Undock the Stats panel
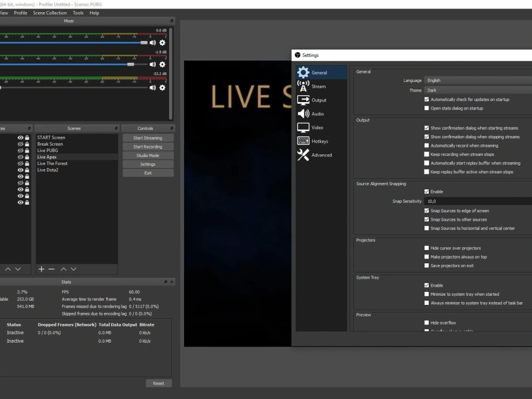Screen dimensions: 532x399 (x=165, y=282)
